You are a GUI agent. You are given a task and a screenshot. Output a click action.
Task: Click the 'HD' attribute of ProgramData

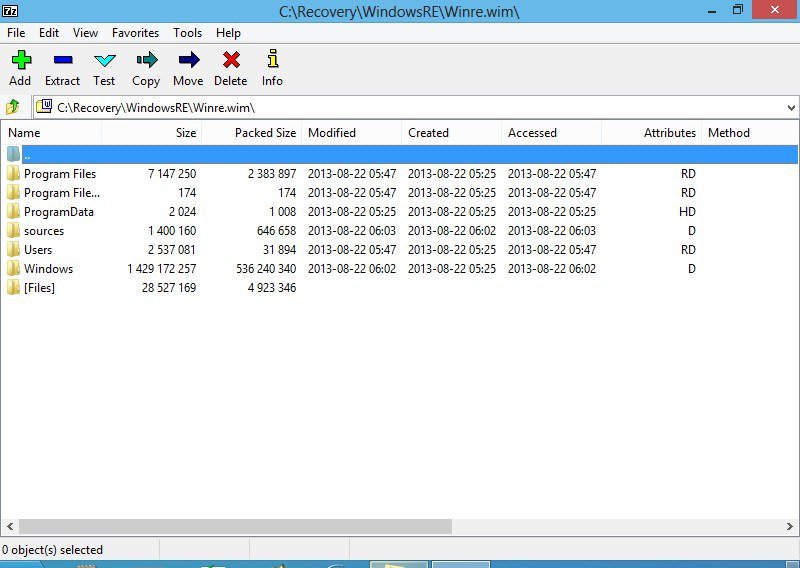(687, 212)
